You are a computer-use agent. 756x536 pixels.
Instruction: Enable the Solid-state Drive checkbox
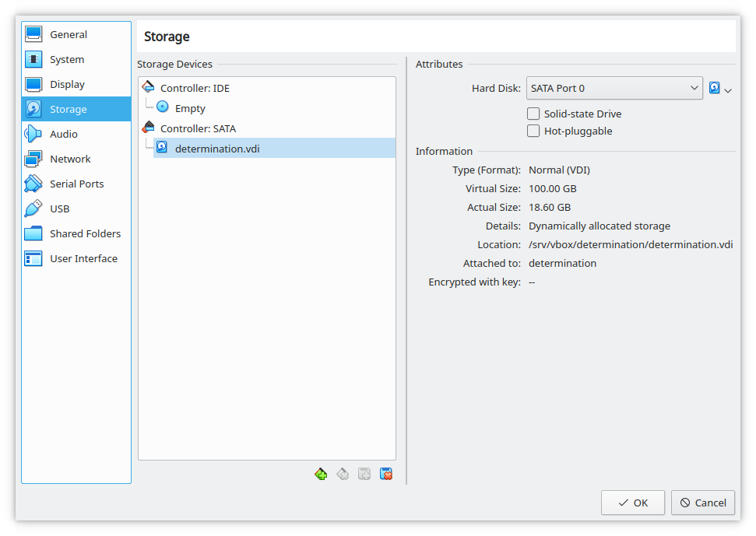coord(533,114)
